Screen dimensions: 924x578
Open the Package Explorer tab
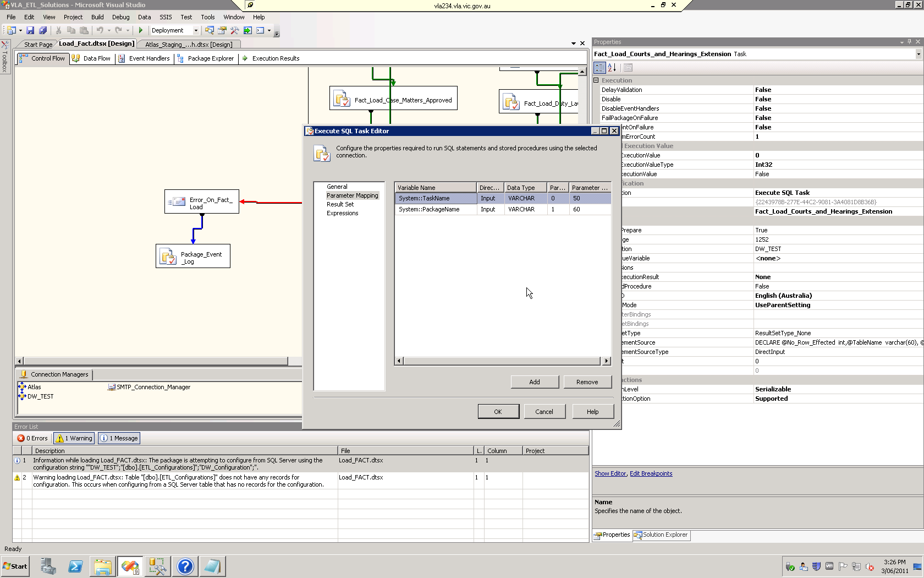pos(206,58)
